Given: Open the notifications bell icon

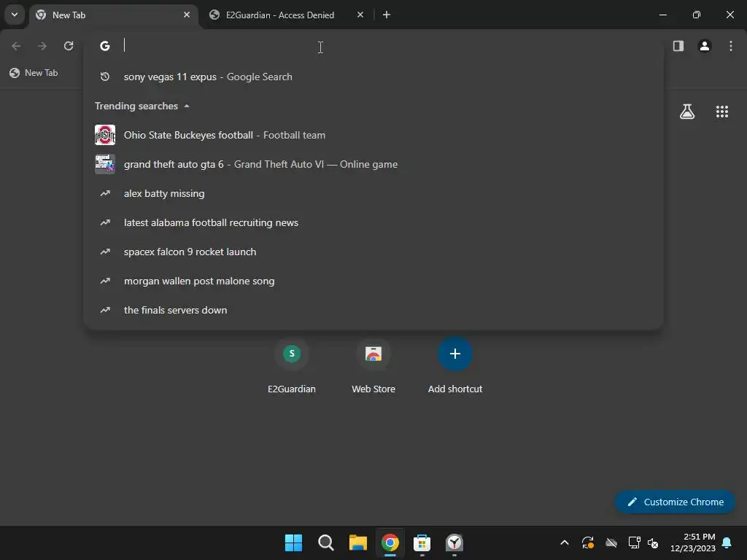Looking at the screenshot, I should 727,542.
